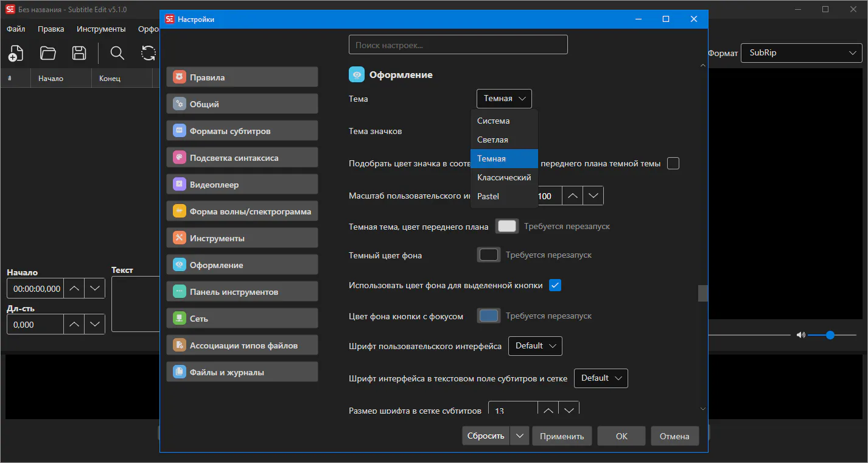
Task: Click the Форматы субтитров icon
Action: click(x=179, y=131)
